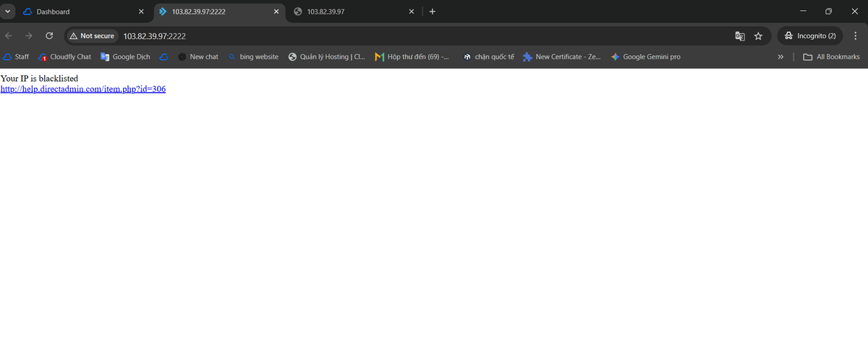Expand the tab search dropdown arrow
868x347 pixels.
click(x=7, y=12)
